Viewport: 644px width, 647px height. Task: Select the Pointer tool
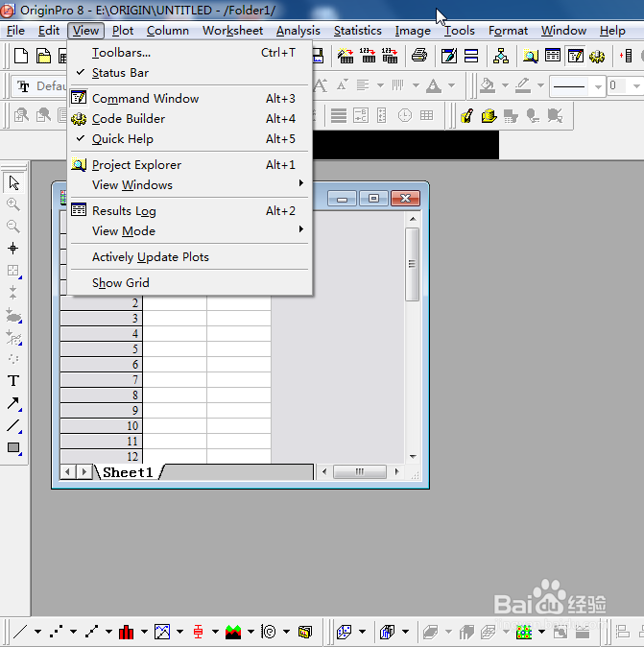coord(13,182)
